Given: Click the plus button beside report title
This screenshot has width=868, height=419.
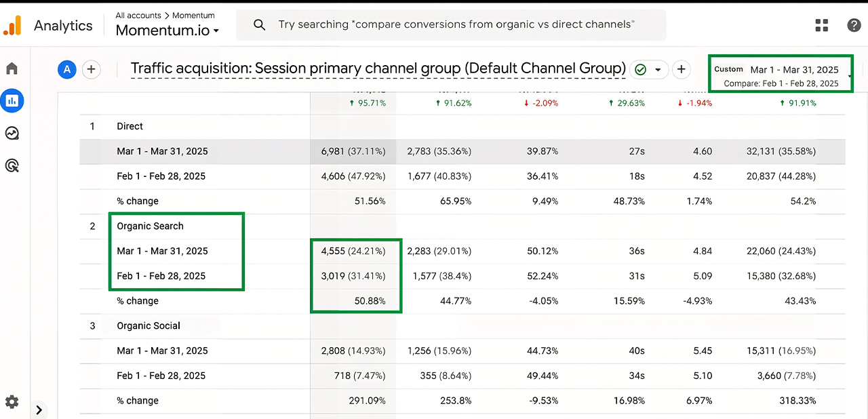Looking at the screenshot, I should 682,69.
